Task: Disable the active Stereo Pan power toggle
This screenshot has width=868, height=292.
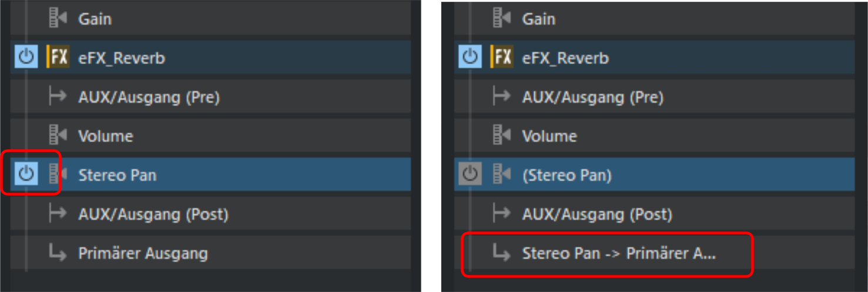Action: click(25, 174)
